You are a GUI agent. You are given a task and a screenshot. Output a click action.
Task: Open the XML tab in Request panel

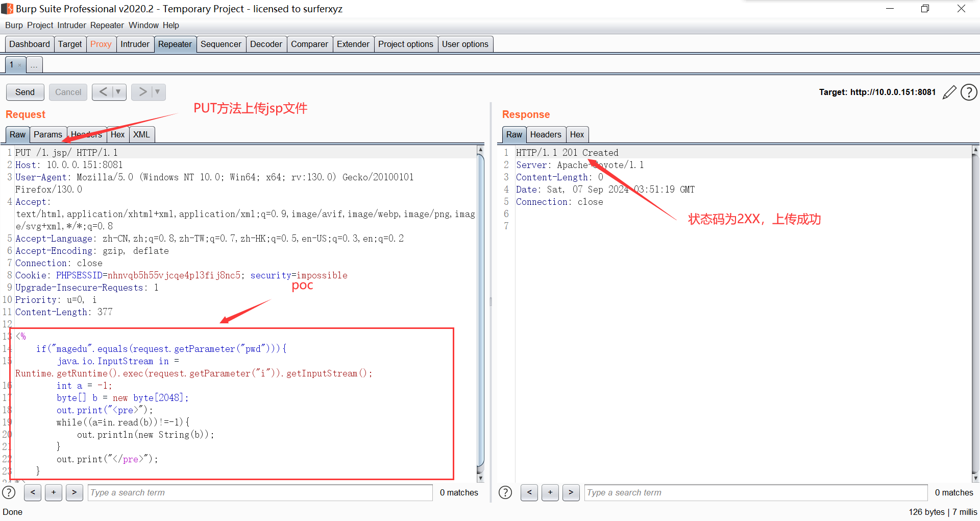tap(141, 134)
